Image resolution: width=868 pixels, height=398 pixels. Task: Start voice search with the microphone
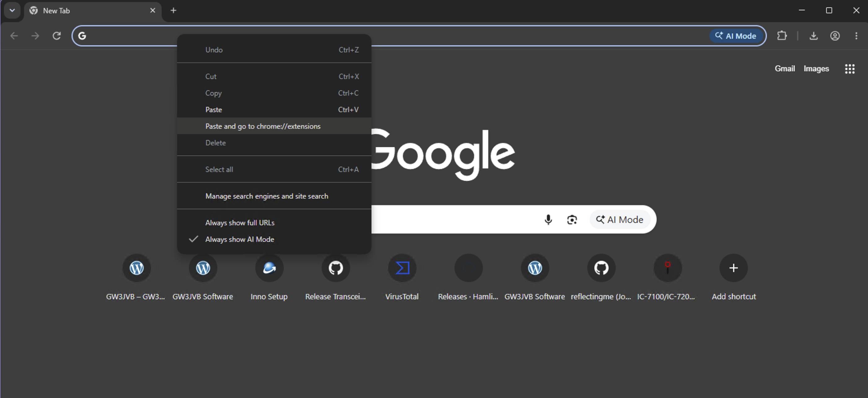point(548,219)
